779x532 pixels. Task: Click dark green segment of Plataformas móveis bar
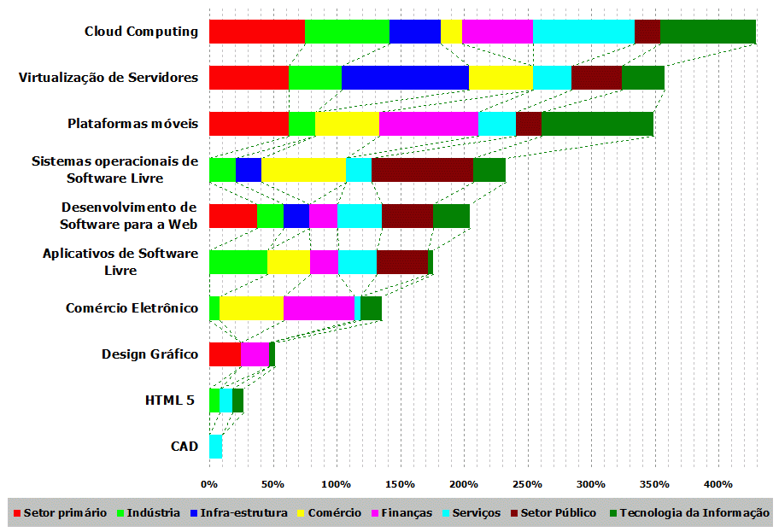[x=597, y=124]
